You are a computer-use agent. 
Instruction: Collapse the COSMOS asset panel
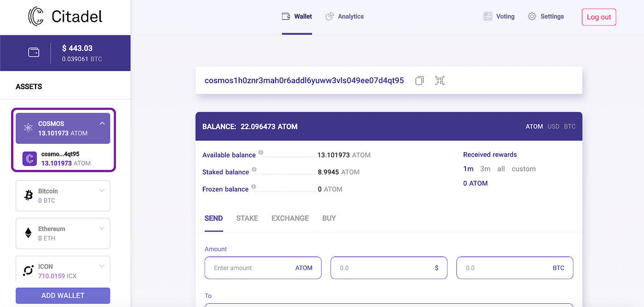(102, 123)
